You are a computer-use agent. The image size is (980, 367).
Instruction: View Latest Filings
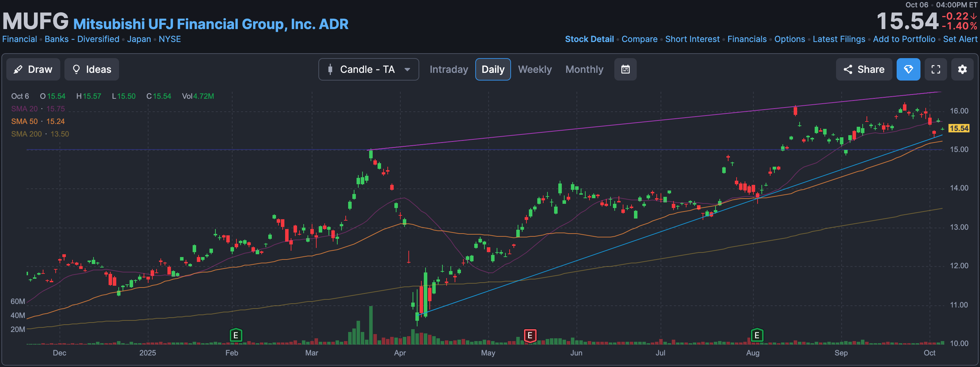[839, 39]
